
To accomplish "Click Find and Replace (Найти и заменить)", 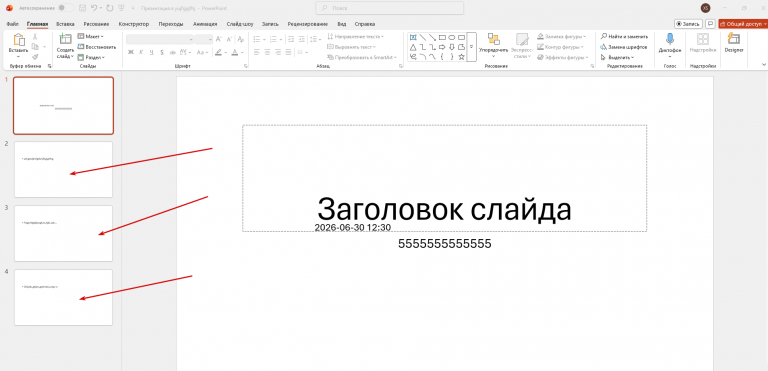I will tap(624, 36).
